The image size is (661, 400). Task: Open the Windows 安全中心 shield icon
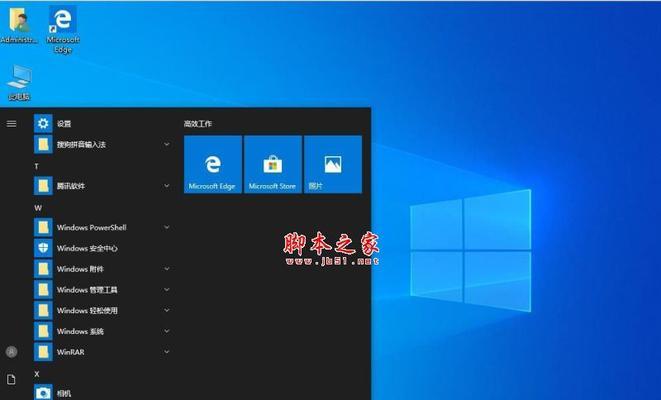point(43,248)
